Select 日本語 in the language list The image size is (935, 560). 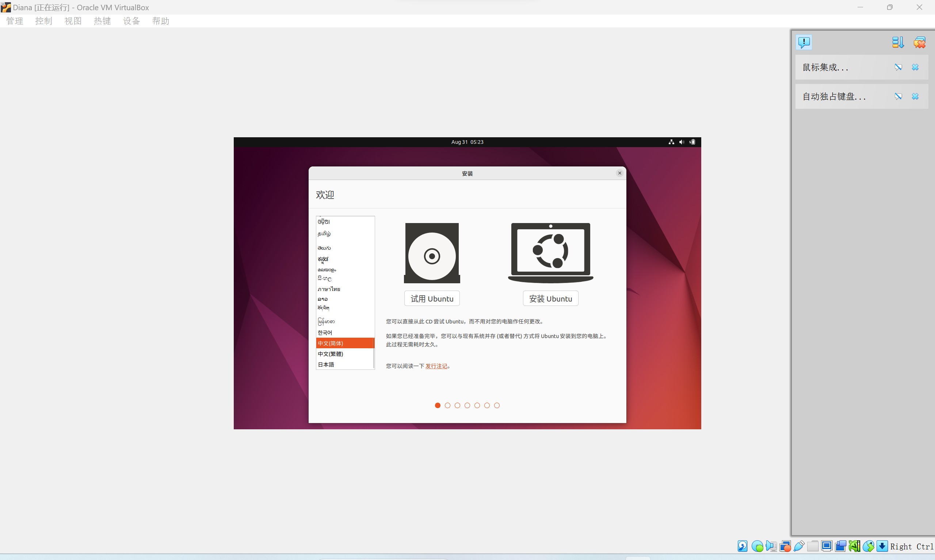coord(326,365)
